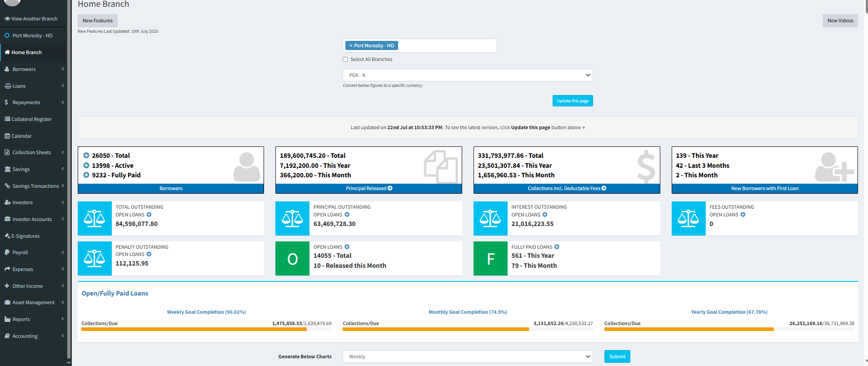Open Collateral Register from the sidebar
The image size is (868, 366).
[31, 119]
